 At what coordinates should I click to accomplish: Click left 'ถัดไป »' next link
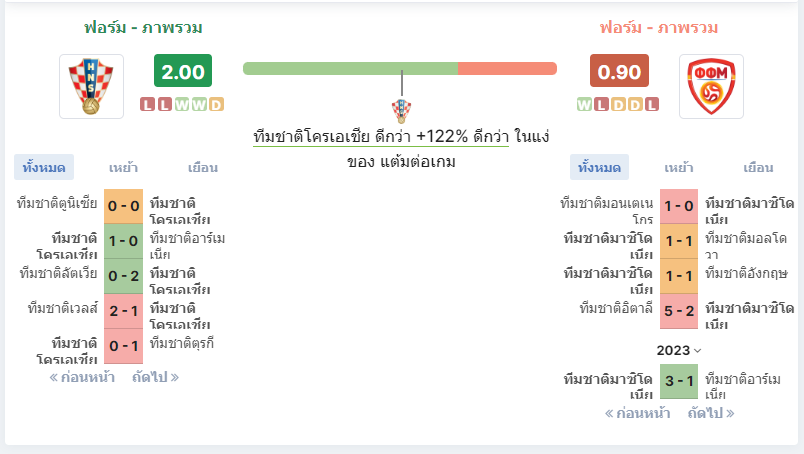click(x=155, y=377)
